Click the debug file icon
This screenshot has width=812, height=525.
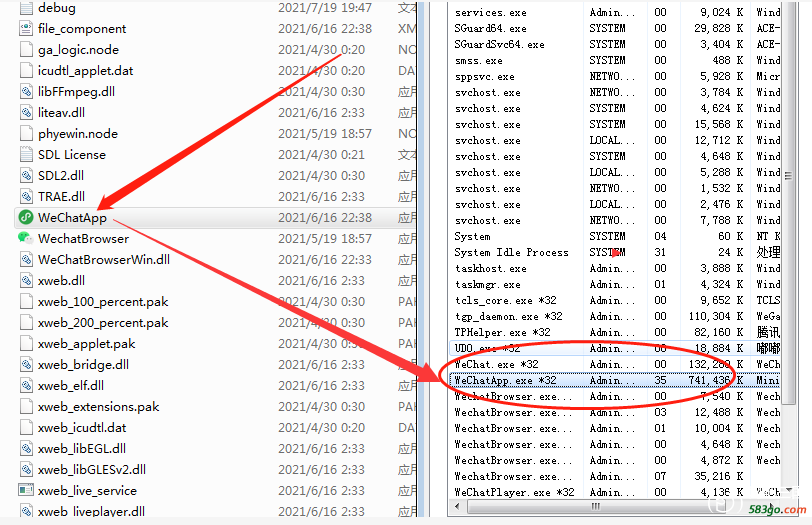(x=26, y=8)
